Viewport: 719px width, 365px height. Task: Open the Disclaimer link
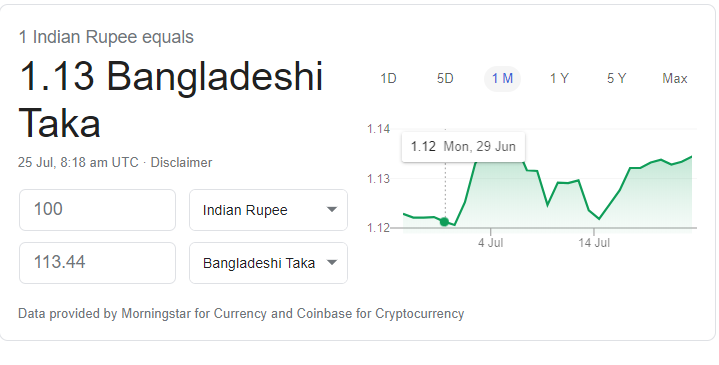click(181, 163)
